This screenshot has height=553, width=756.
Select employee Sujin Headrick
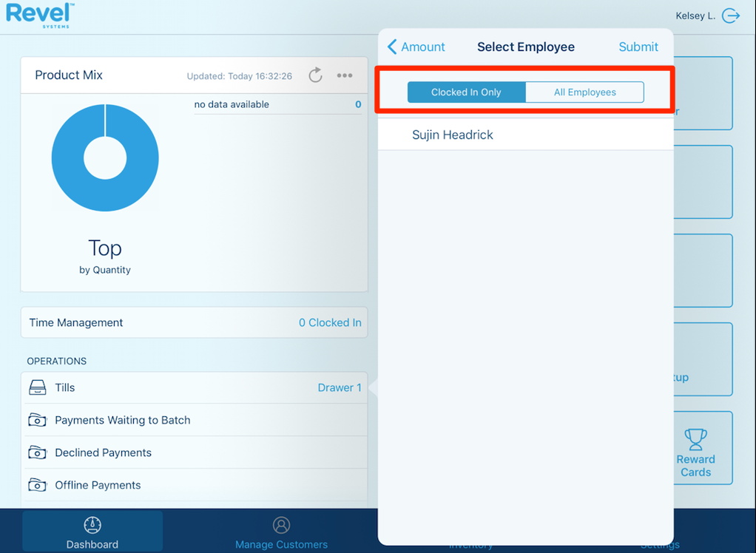point(453,135)
